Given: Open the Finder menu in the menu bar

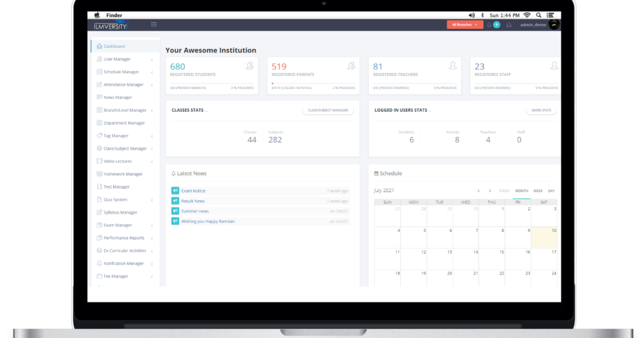Looking at the screenshot, I should point(114,14).
